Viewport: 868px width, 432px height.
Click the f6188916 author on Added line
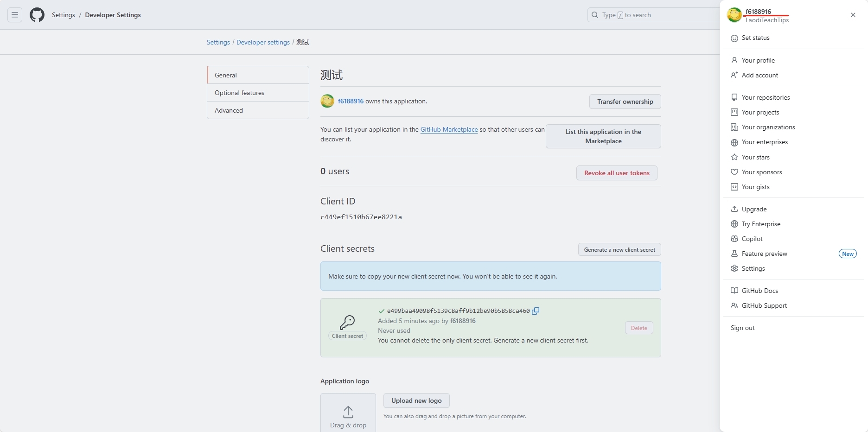(x=463, y=321)
